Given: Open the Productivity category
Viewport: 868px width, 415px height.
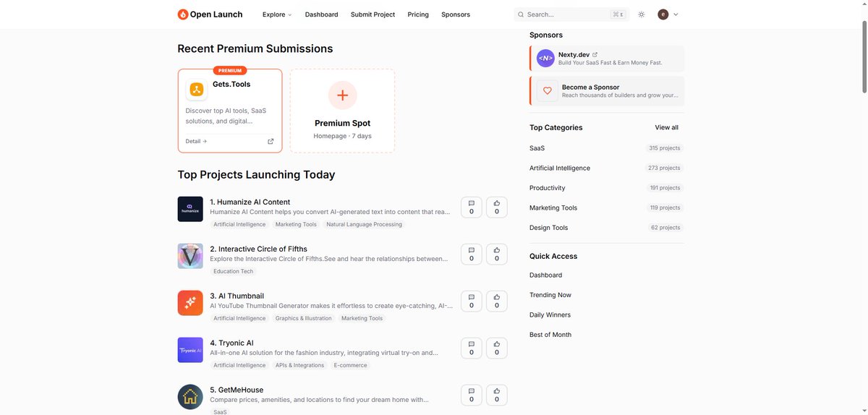Looking at the screenshot, I should tap(548, 187).
